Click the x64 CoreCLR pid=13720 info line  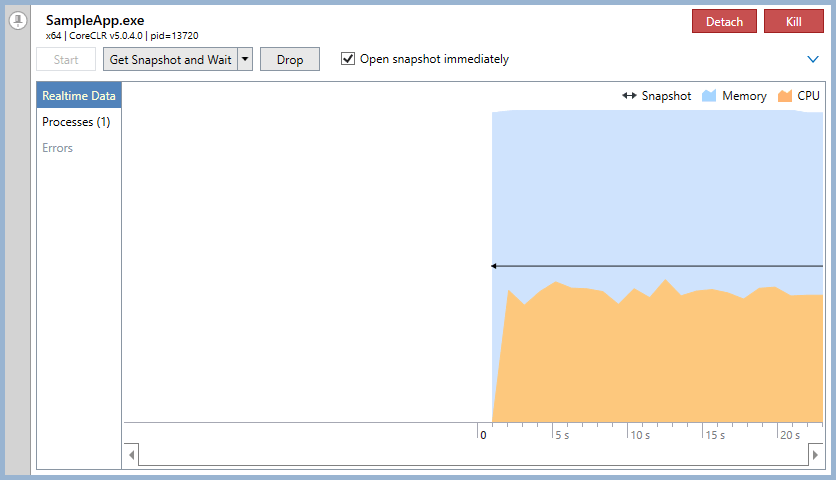coord(122,36)
